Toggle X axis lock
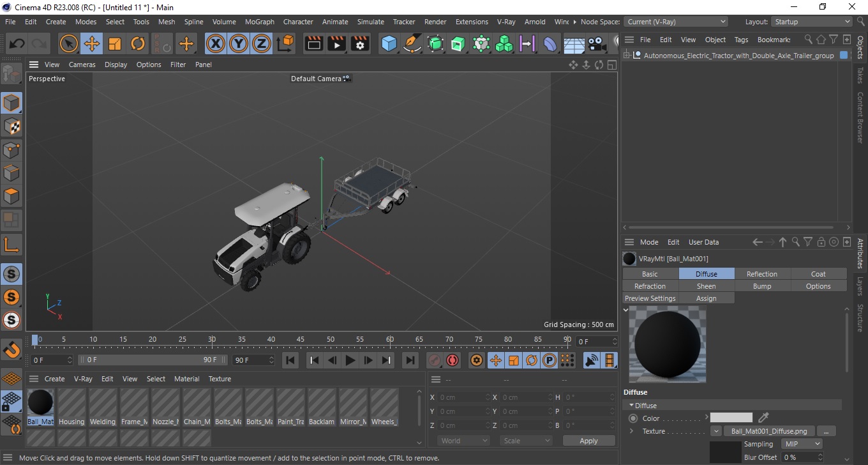The height and width of the screenshot is (465, 868). pos(216,44)
